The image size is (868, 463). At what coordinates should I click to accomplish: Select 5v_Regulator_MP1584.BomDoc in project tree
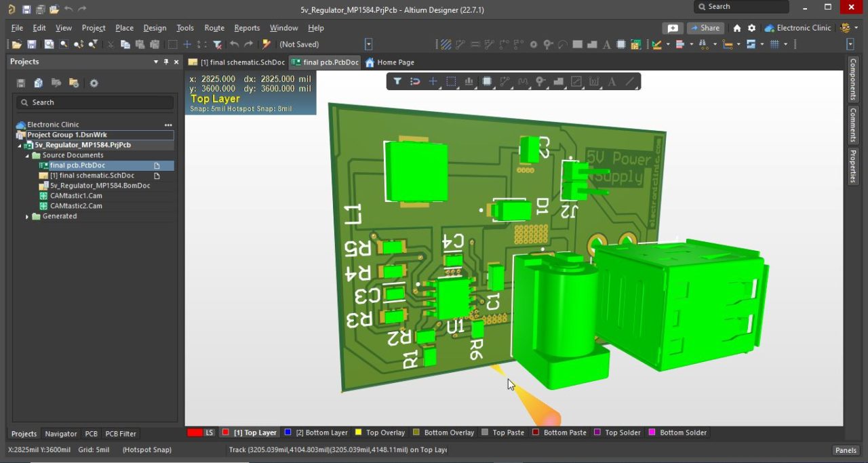coord(95,186)
